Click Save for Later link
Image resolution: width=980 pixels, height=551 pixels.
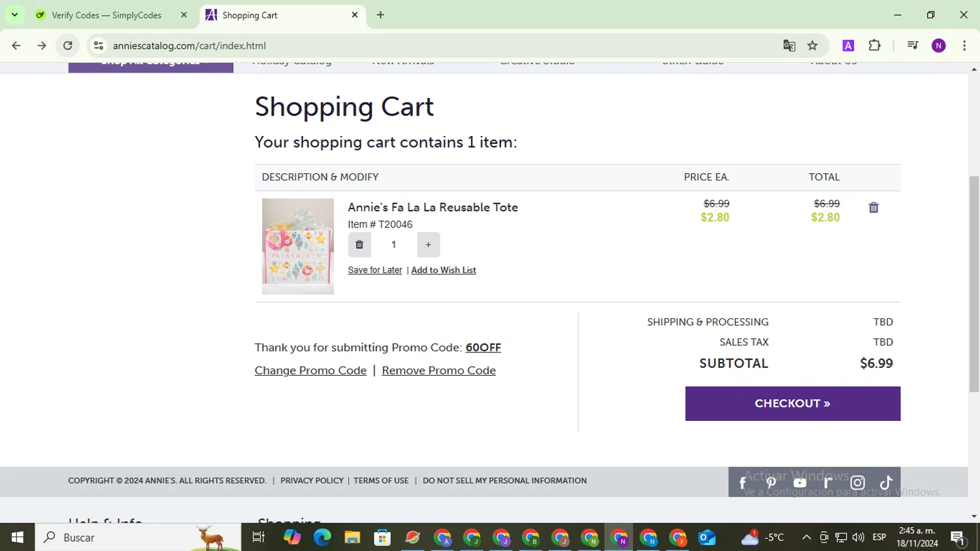(375, 270)
